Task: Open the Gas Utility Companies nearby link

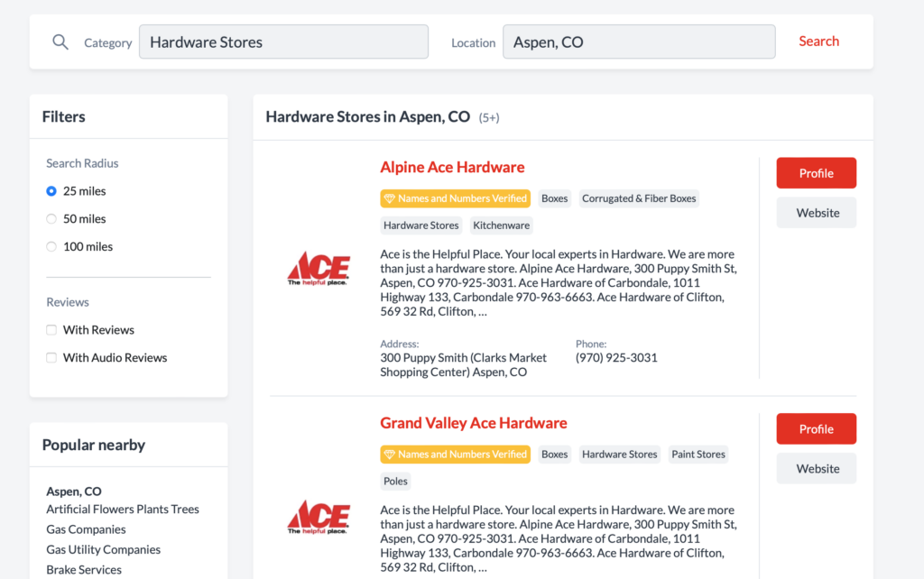Action: click(103, 549)
